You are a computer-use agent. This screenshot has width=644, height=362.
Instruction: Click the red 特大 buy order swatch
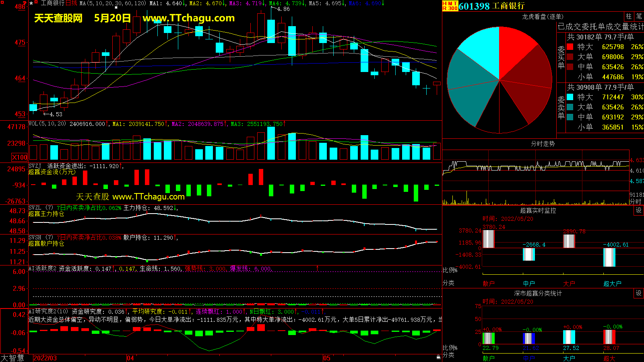[570, 47]
